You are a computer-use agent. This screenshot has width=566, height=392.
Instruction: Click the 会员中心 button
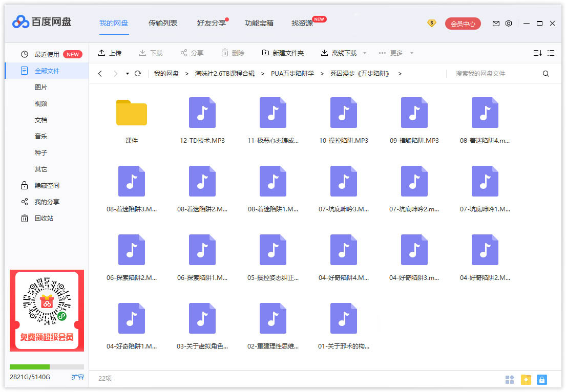(x=463, y=24)
